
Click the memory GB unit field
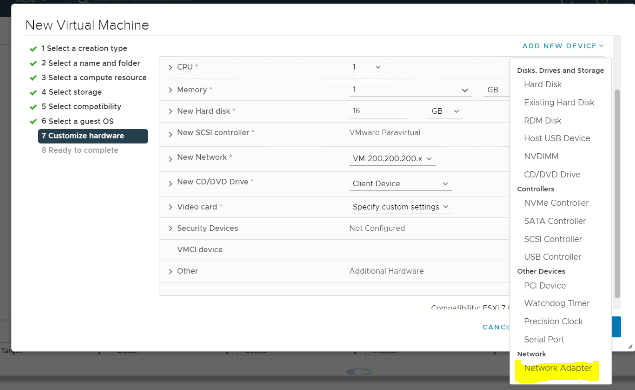[496, 90]
